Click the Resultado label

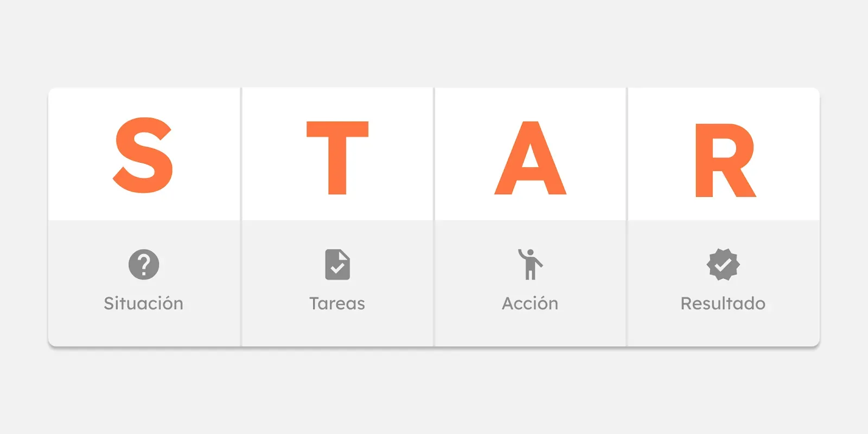723,303
